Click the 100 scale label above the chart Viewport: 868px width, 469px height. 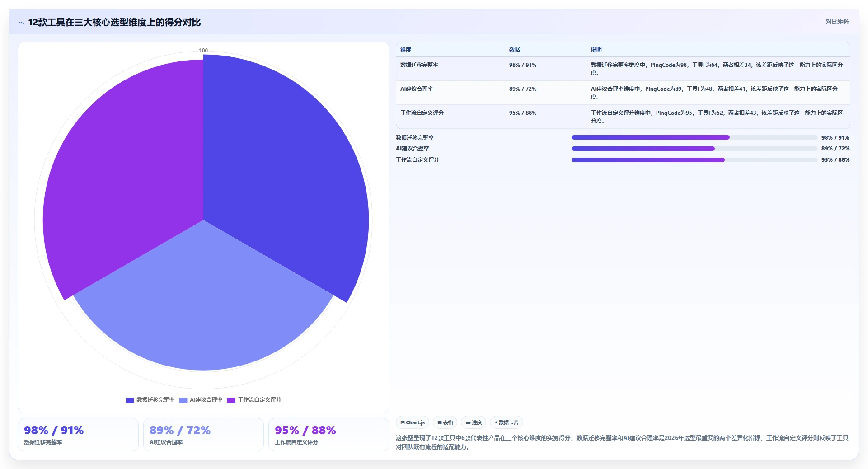(203, 51)
